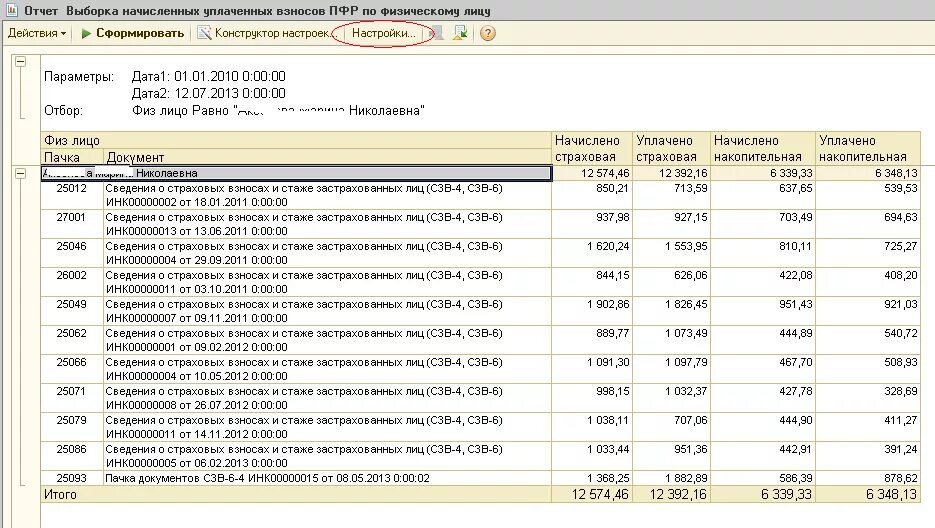Select package number 25046
The image size is (935, 528).
point(72,246)
